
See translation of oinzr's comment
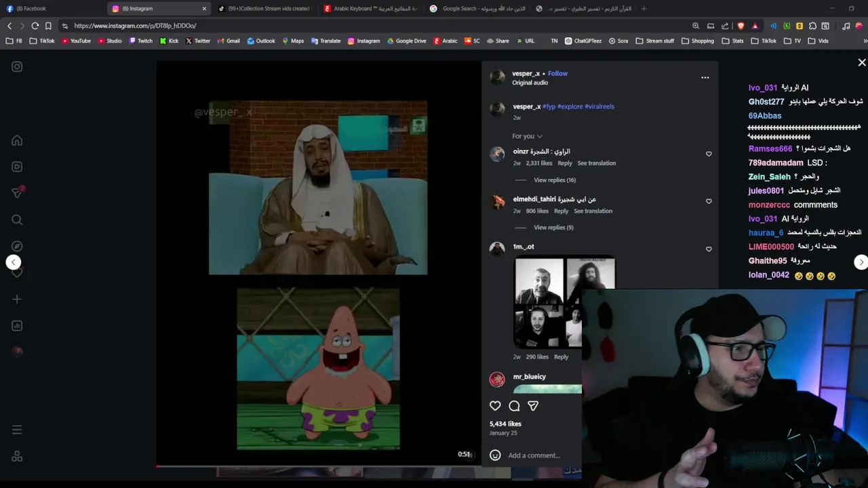tap(597, 163)
